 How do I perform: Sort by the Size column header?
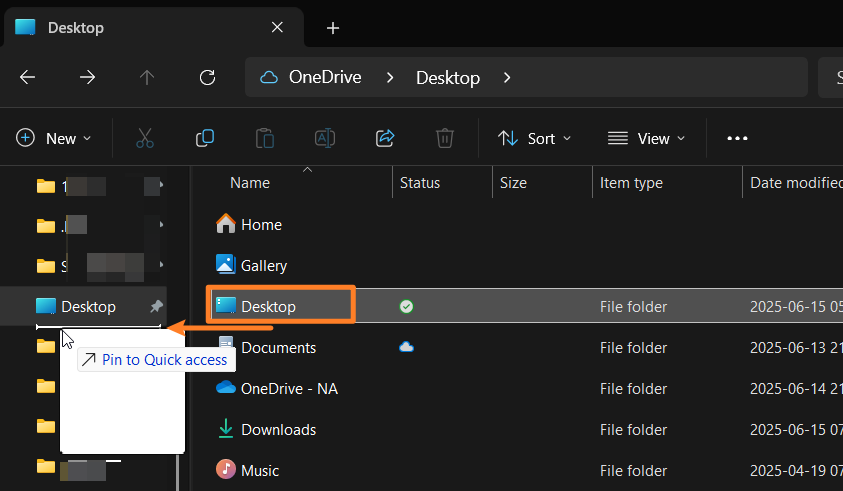click(513, 183)
